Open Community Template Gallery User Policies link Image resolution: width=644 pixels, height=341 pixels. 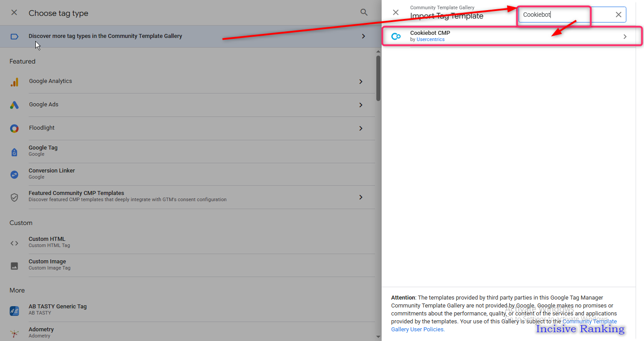click(x=504, y=326)
